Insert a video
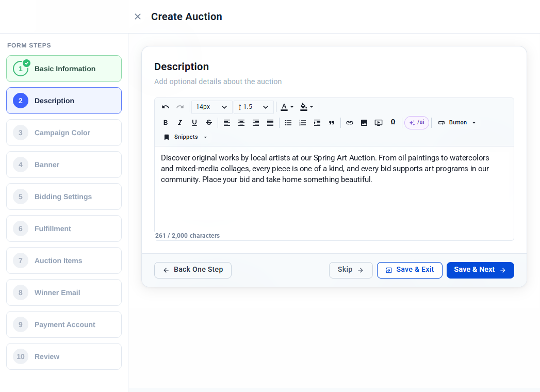 tap(378, 123)
